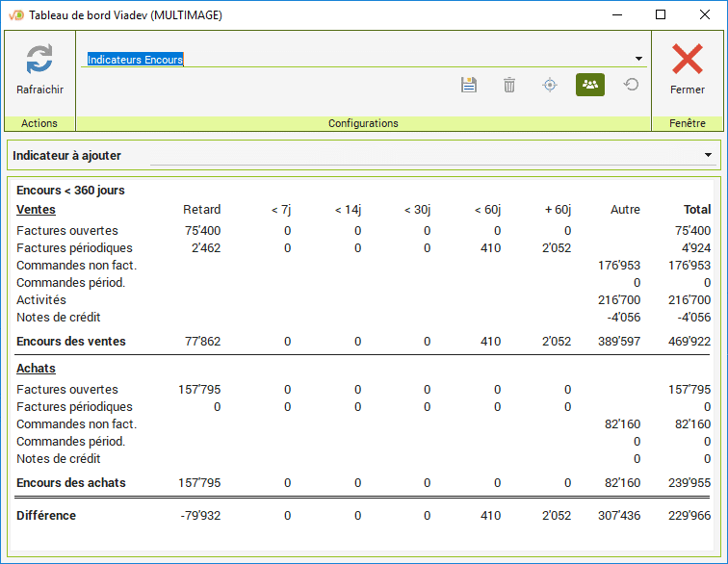Select the Activités row label
Screen dimensions: 728x564
coord(41,300)
